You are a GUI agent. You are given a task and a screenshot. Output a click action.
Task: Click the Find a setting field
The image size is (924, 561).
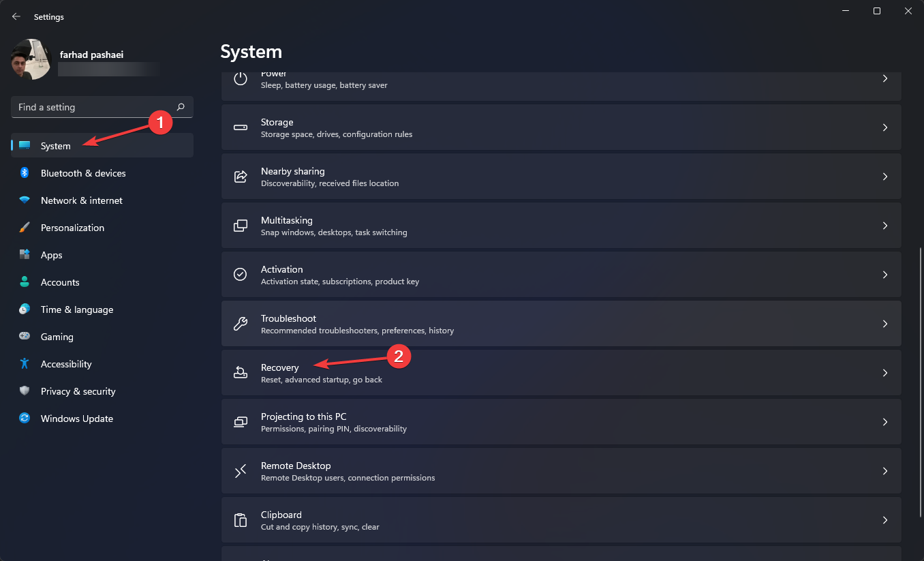[94, 107]
